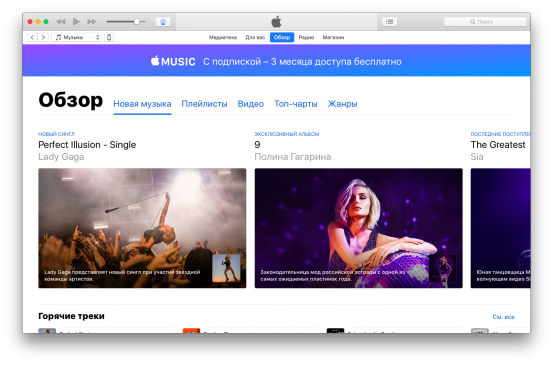Adjust the volume slider knob
Viewport: 553px width, 365px height.
tap(136, 22)
